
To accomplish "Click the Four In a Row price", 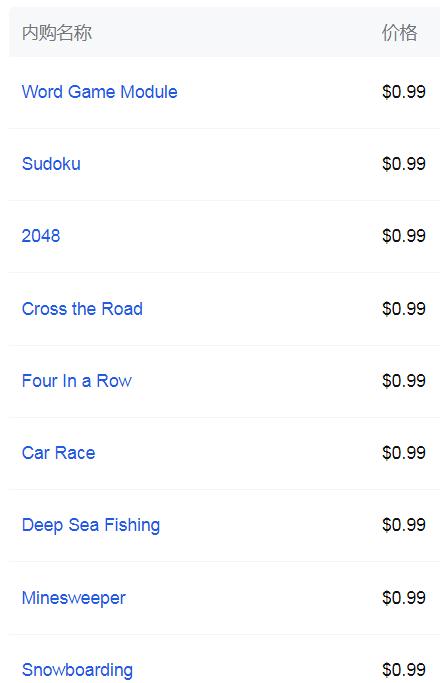I will 404,381.
